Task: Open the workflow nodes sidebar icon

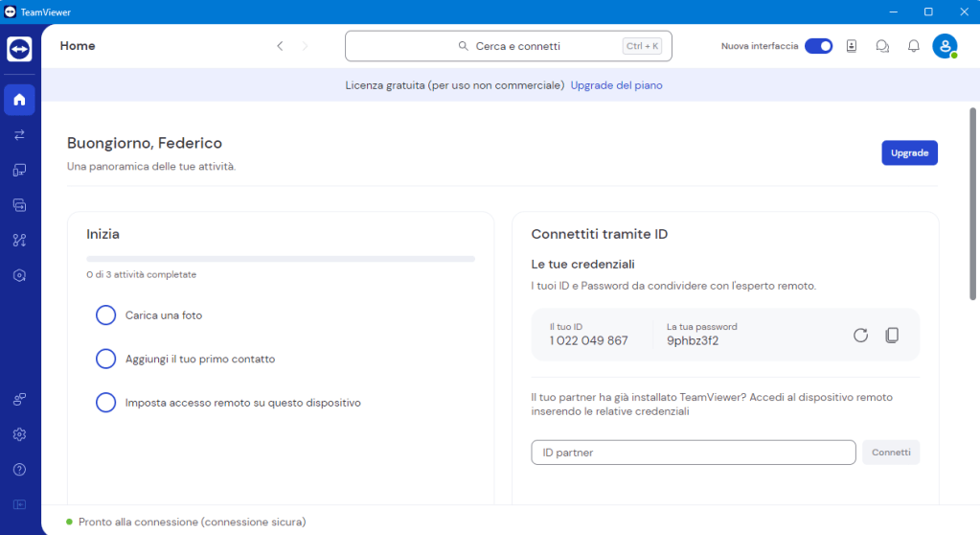Action: 19,241
